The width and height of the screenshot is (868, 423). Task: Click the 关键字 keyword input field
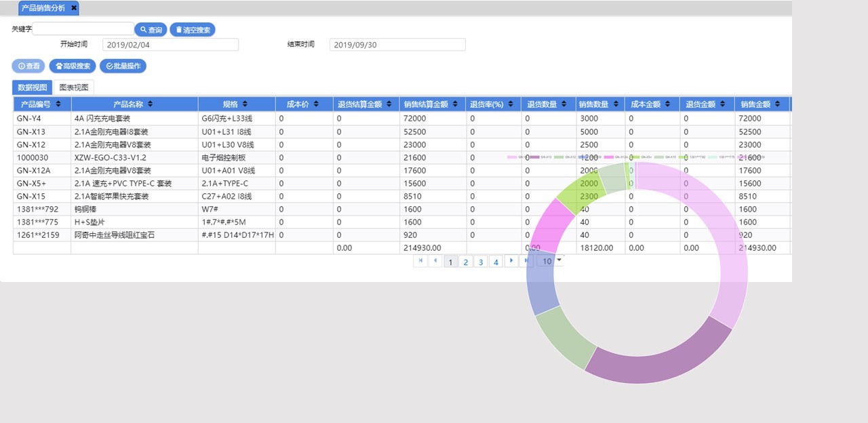point(83,29)
